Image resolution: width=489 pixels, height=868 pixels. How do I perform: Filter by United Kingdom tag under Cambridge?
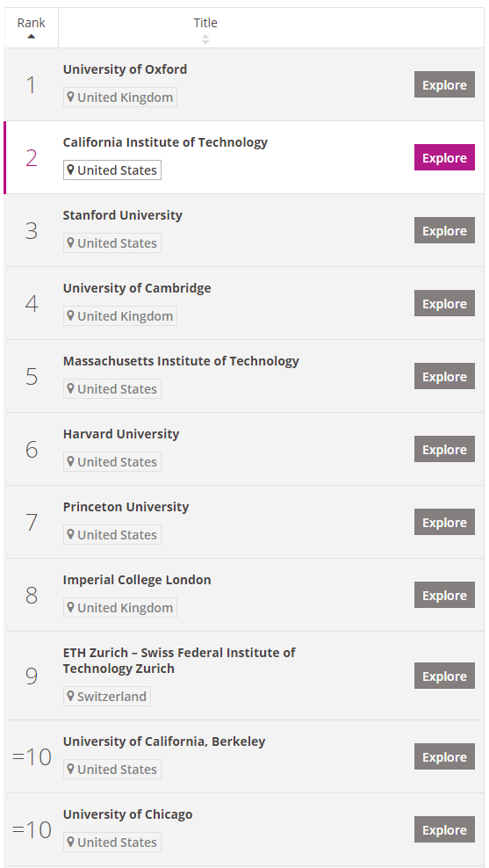pos(120,316)
